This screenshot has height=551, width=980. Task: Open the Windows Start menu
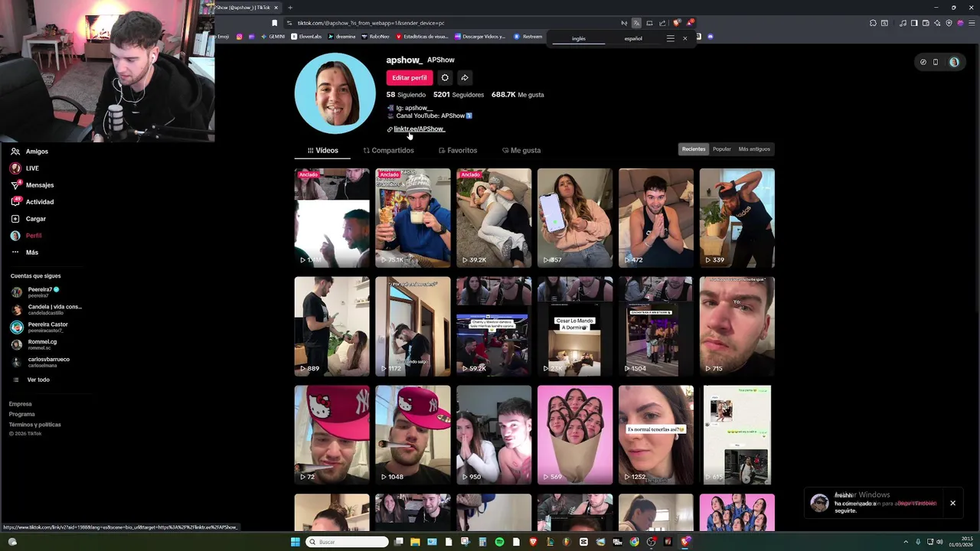[x=296, y=542]
